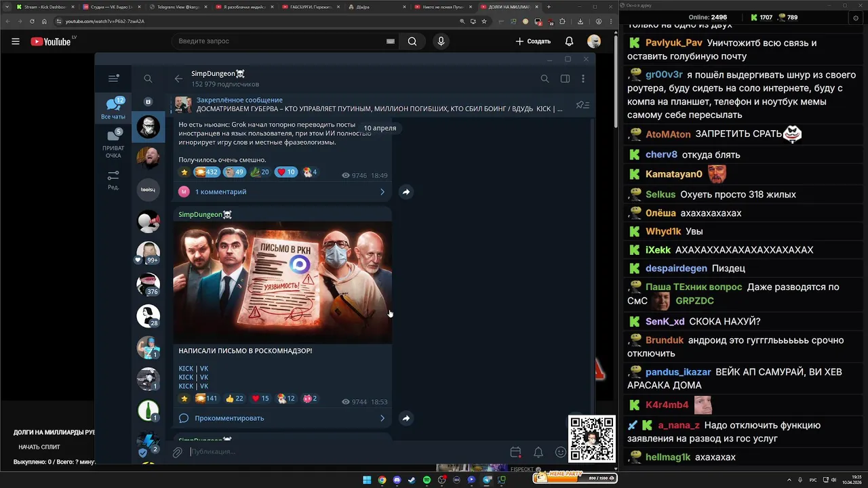This screenshot has width=868, height=488.
Task: Open scheduled messages calendar icon
Action: click(x=515, y=452)
